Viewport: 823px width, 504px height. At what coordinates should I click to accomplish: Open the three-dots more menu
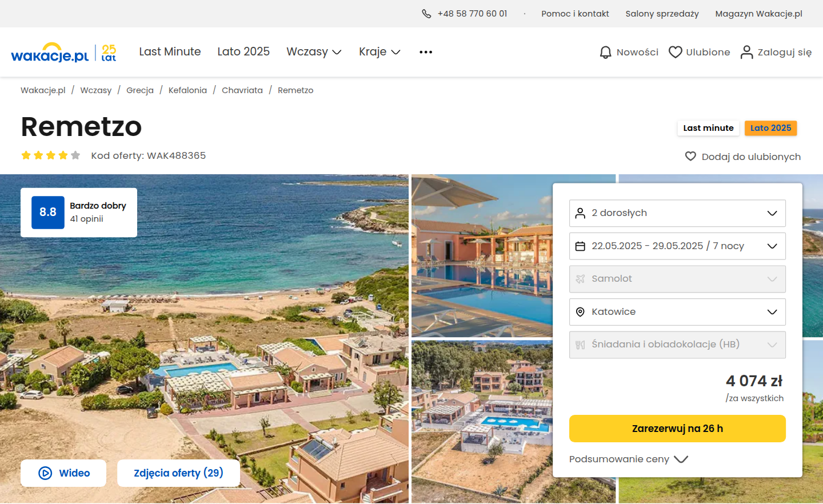coord(426,52)
